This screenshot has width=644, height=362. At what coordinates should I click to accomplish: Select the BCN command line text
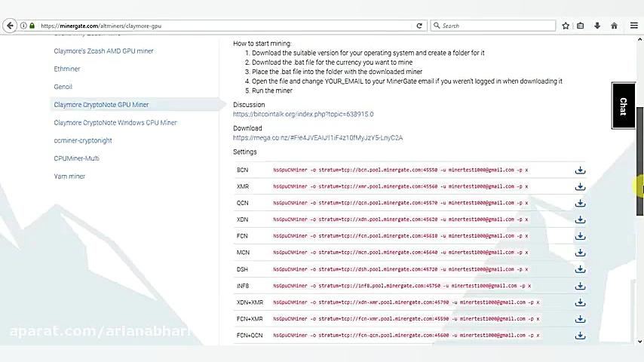(x=400, y=170)
